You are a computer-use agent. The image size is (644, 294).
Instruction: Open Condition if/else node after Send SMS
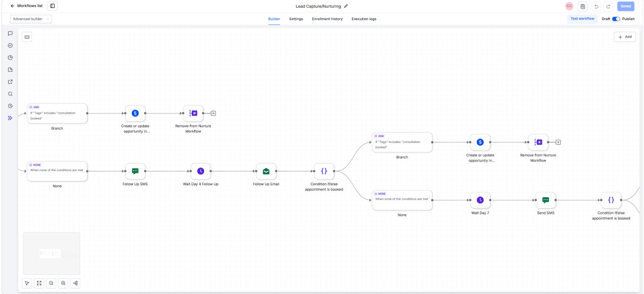point(611,200)
